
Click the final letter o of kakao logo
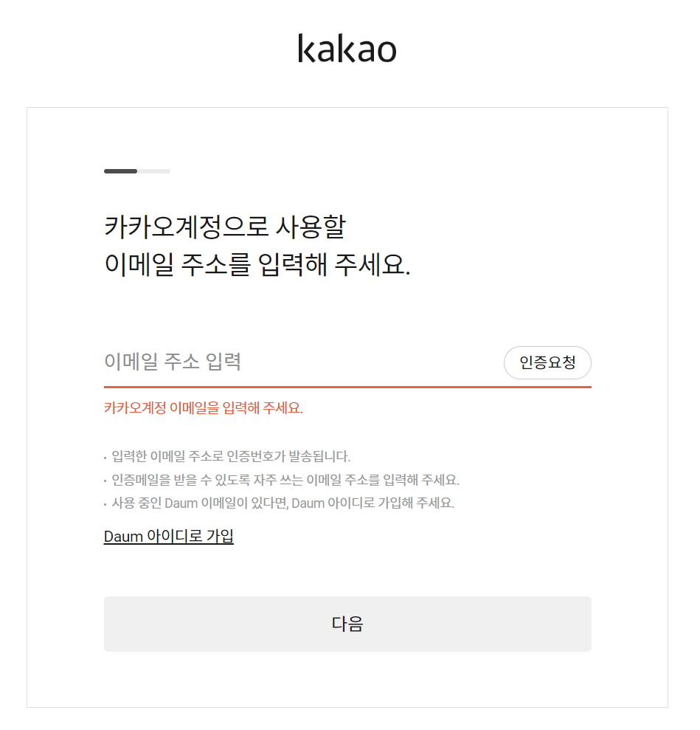[x=386, y=51]
